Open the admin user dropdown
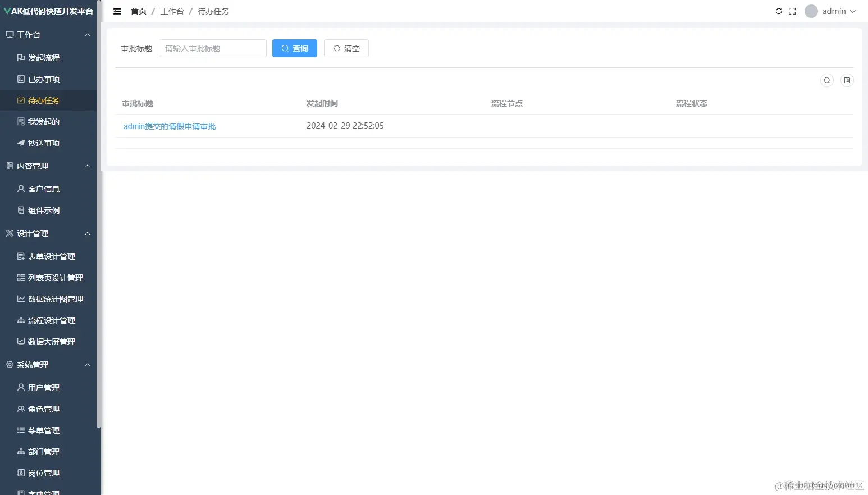This screenshot has height=495, width=868. tap(830, 11)
